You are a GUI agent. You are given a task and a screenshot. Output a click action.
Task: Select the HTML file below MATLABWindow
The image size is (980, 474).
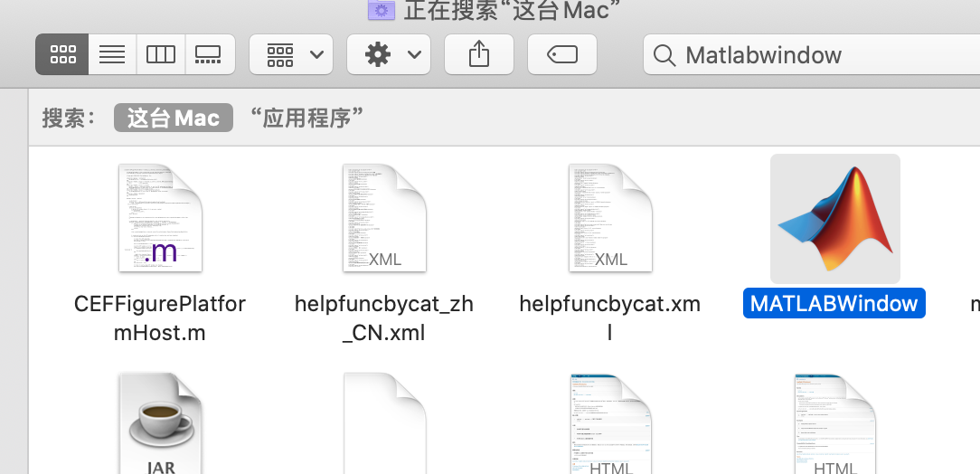835,423
